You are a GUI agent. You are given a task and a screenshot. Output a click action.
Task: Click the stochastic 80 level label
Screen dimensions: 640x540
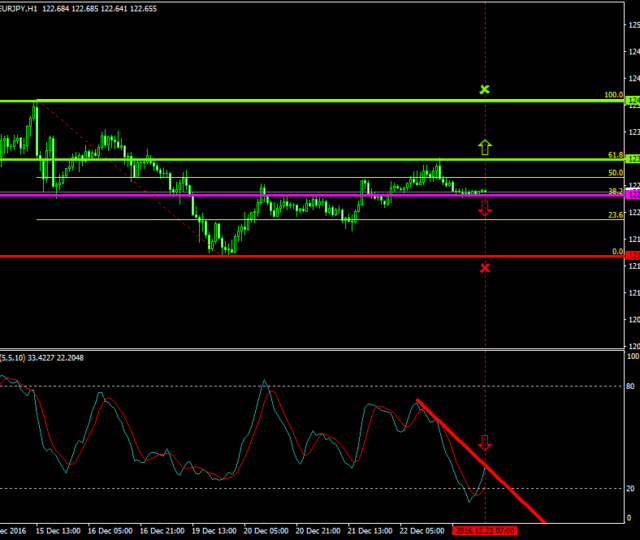(x=631, y=386)
